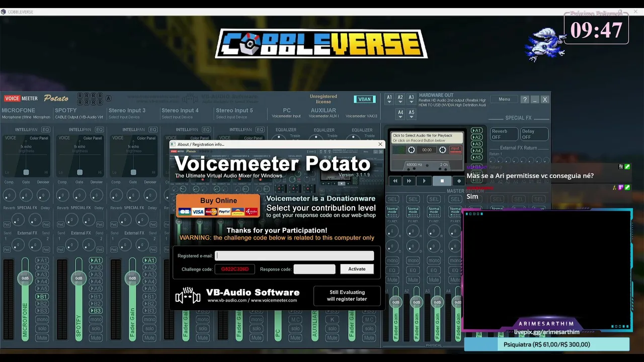
Task: Open the VBAN configuration
Action: point(364,99)
